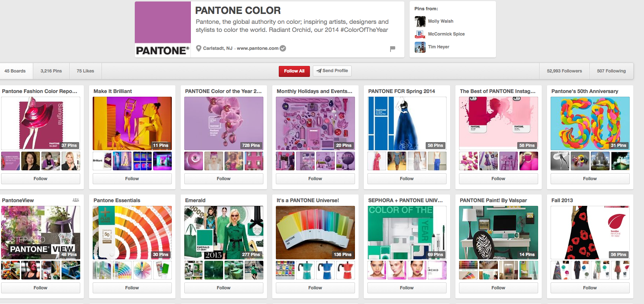Follow the Pantone's 50th Anniversary board
644x304 pixels.
click(590, 179)
